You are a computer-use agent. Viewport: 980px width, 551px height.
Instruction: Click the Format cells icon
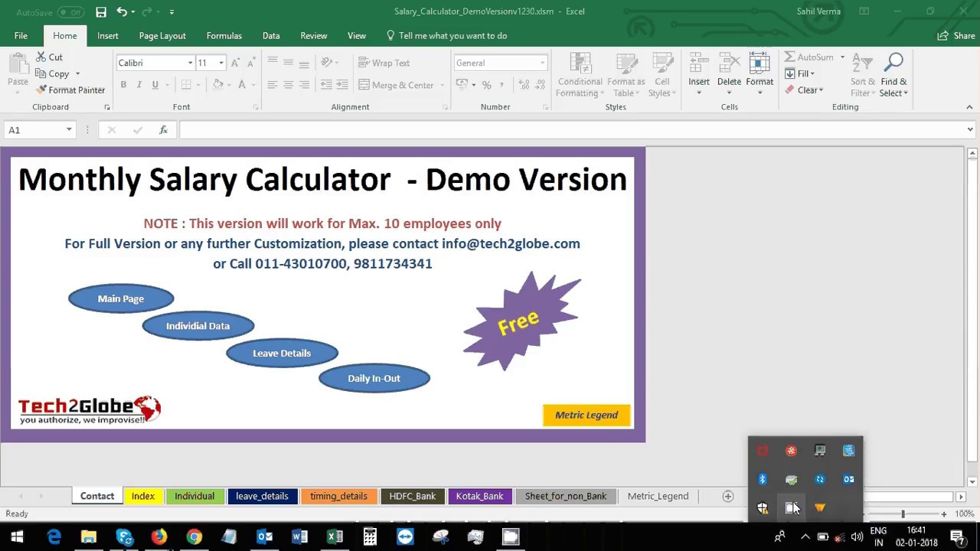pyautogui.click(x=759, y=64)
